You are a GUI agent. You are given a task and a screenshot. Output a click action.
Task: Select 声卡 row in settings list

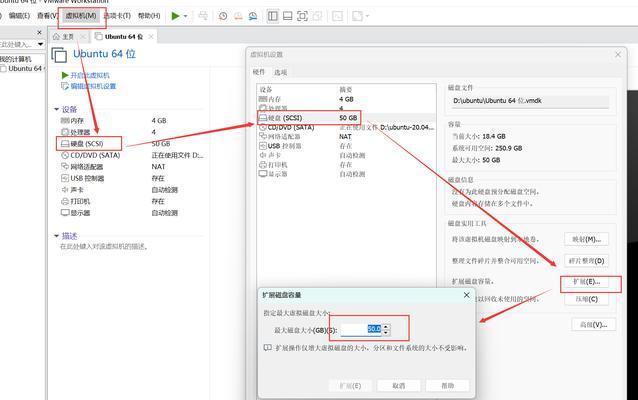click(346, 155)
